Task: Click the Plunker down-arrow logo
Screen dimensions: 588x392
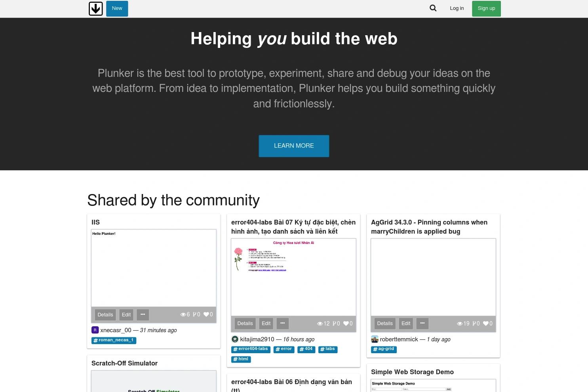Action: (x=96, y=9)
